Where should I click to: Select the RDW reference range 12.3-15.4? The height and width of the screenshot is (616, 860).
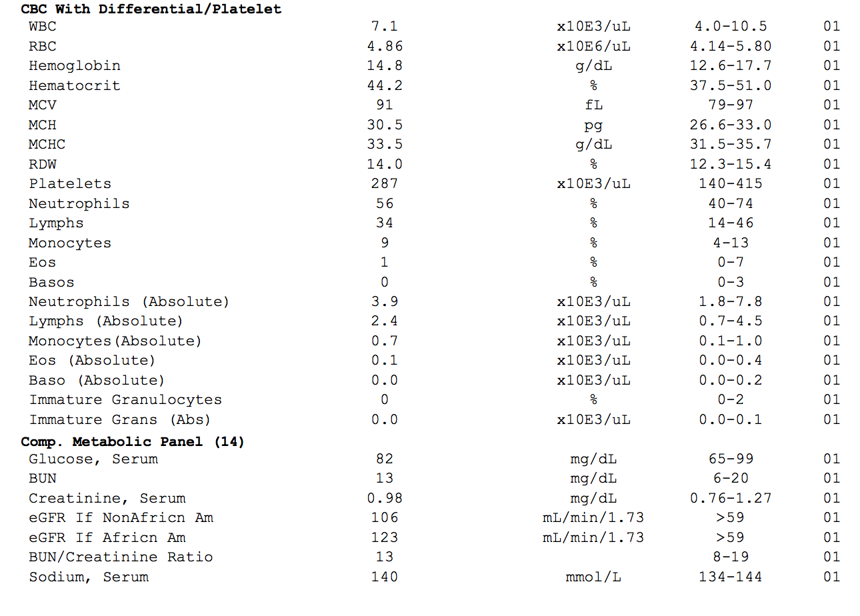click(x=731, y=165)
